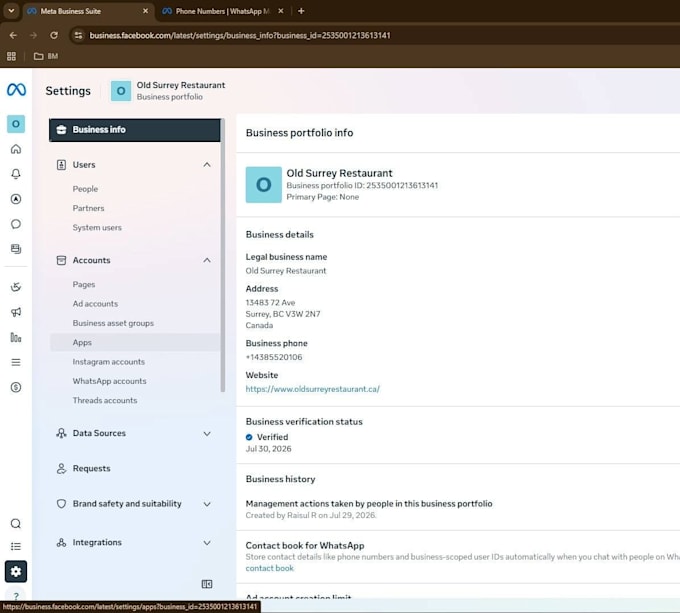Viewport: 680px width, 613px height.
Task: Open the compass navigation icon in rail
Action: point(16,199)
